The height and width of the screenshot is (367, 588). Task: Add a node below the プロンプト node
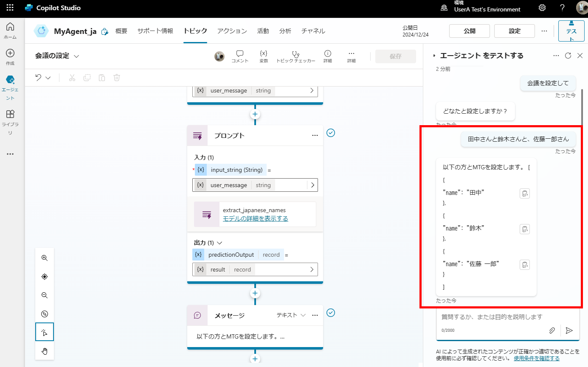click(255, 293)
